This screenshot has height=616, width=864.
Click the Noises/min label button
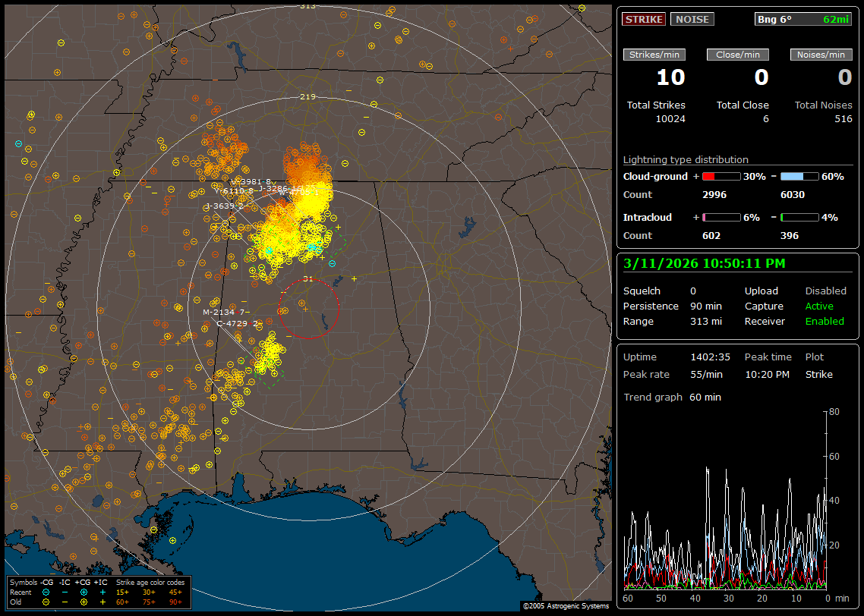tap(821, 55)
